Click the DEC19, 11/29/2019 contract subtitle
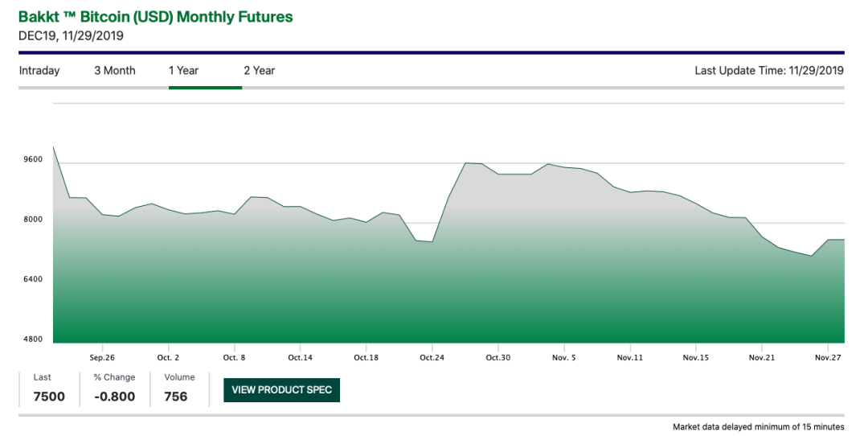This screenshot has height=436, width=868. tap(71, 36)
